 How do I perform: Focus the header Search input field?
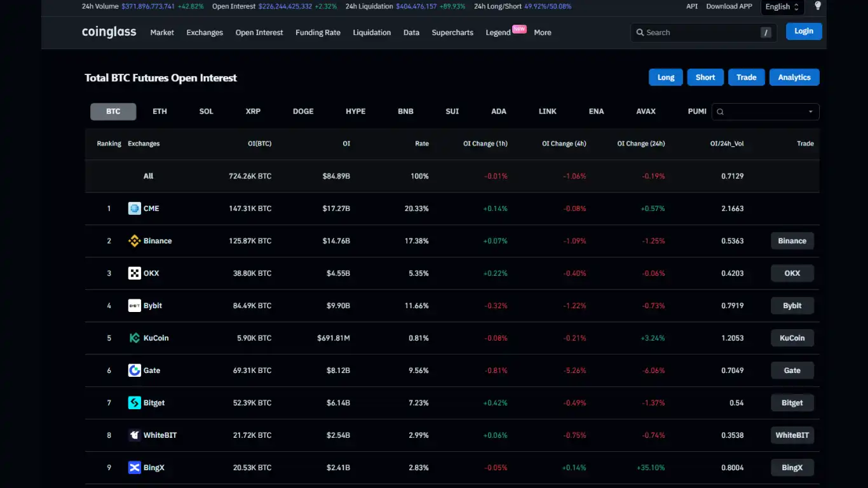(703, 32)
